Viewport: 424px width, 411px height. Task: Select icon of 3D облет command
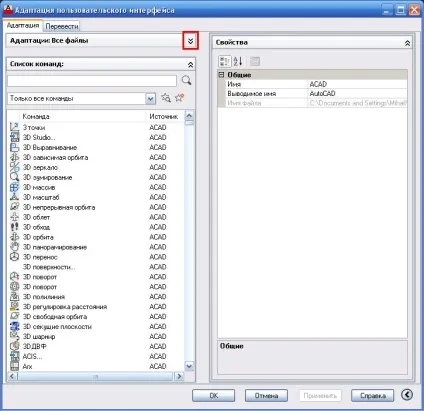(x=14, y=217)
